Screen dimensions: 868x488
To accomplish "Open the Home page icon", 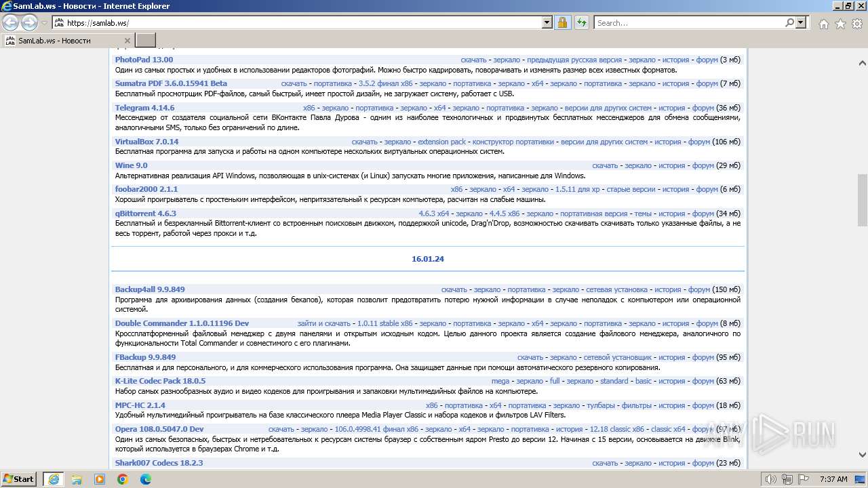I will [823, 24].
